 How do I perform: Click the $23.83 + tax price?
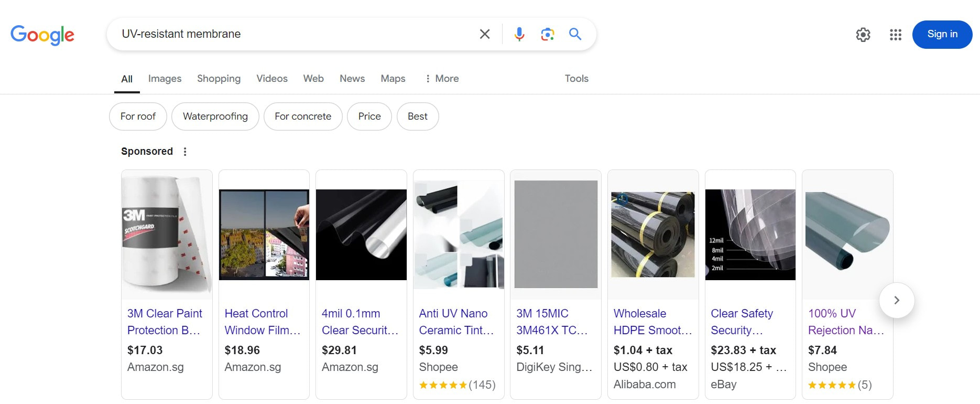click(x=744, y=350)
